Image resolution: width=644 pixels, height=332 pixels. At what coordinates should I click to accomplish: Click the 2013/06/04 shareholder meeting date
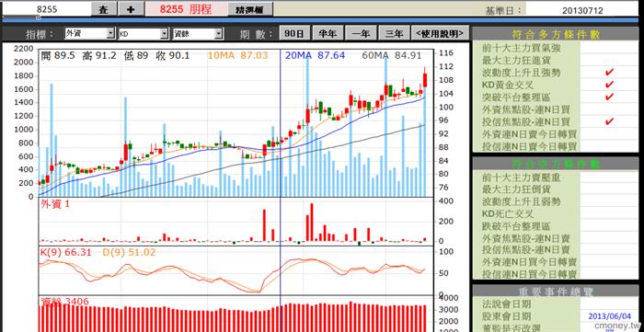pos(609,316)
